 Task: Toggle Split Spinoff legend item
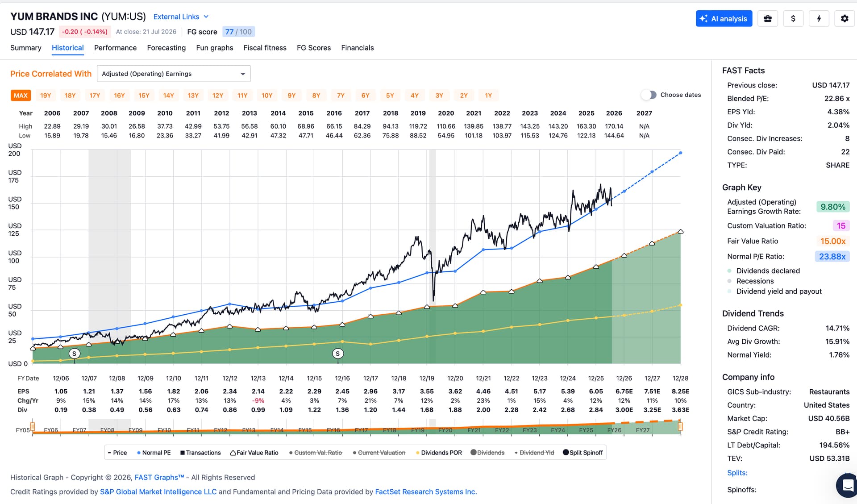[583, 453]
